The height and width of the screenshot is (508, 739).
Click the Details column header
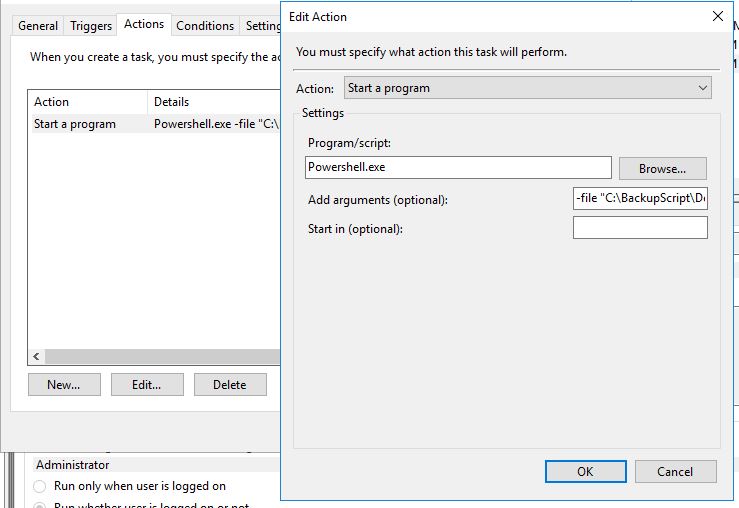coord(214,102)
